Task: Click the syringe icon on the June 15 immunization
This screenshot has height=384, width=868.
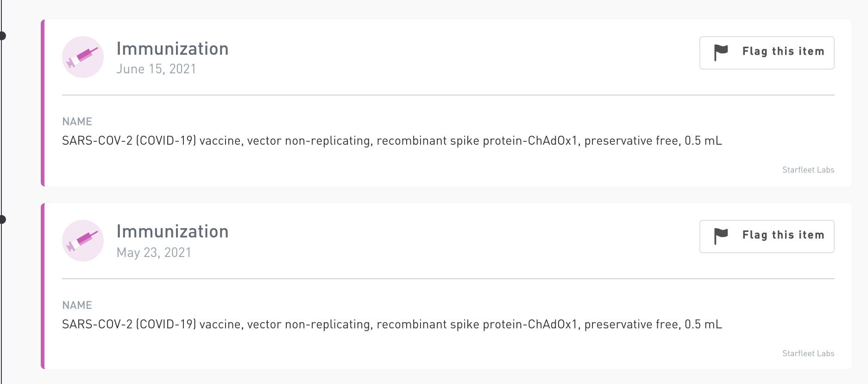Action: [83, 57]
